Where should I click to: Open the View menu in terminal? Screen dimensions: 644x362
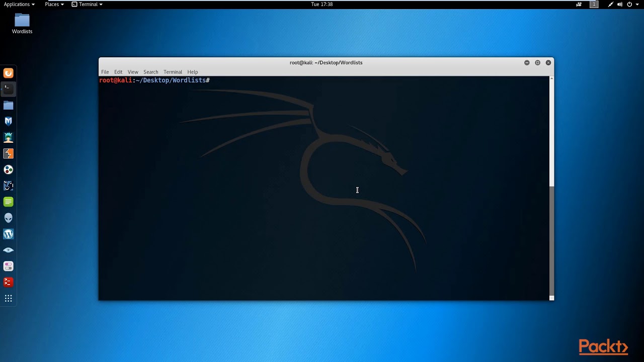pos(133,72)
